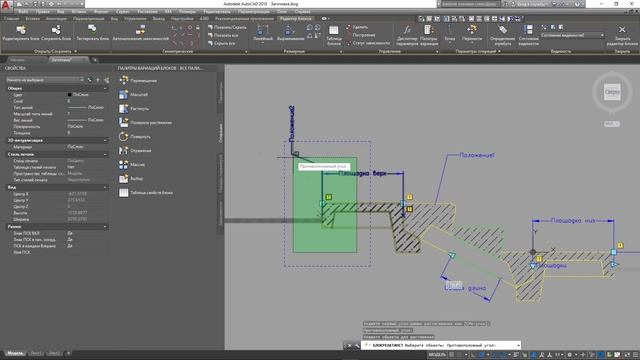The image size is (640, 360).
Task: Toggle Show/Hide (Показать/Скрыть) constraints
Action: (x=227, y=27)
